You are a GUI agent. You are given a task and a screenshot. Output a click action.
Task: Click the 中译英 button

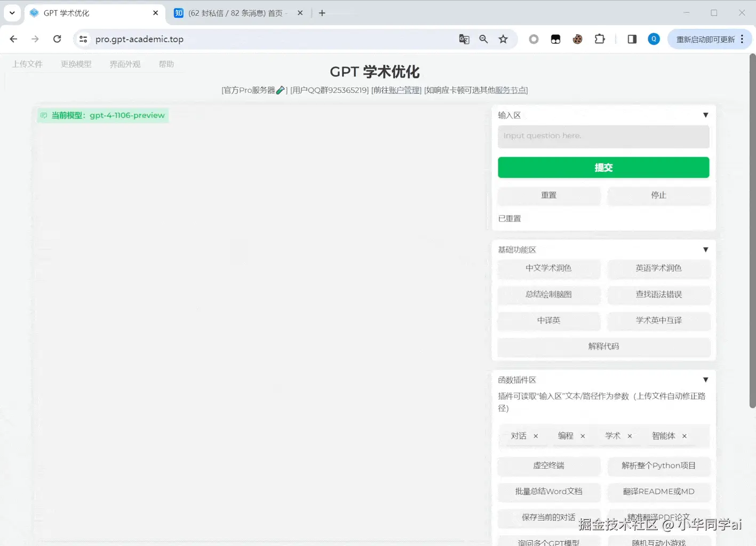pyautogui.click(x=548, y=320)
